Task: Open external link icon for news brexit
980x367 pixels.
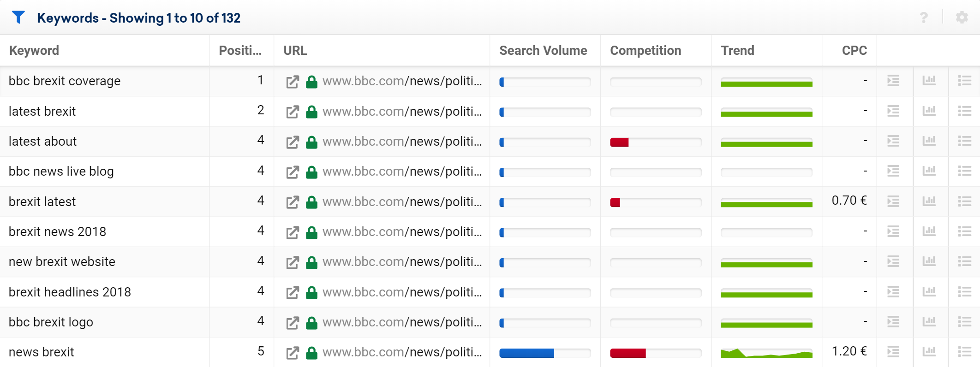Action: coord(293,353)
